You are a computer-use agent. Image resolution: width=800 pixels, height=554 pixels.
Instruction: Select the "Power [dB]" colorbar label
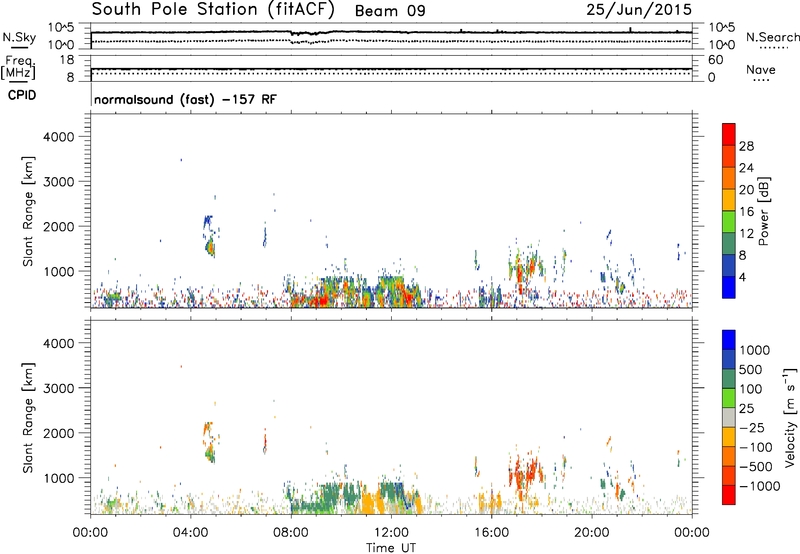pyautogui.click(x=764, y=211)
